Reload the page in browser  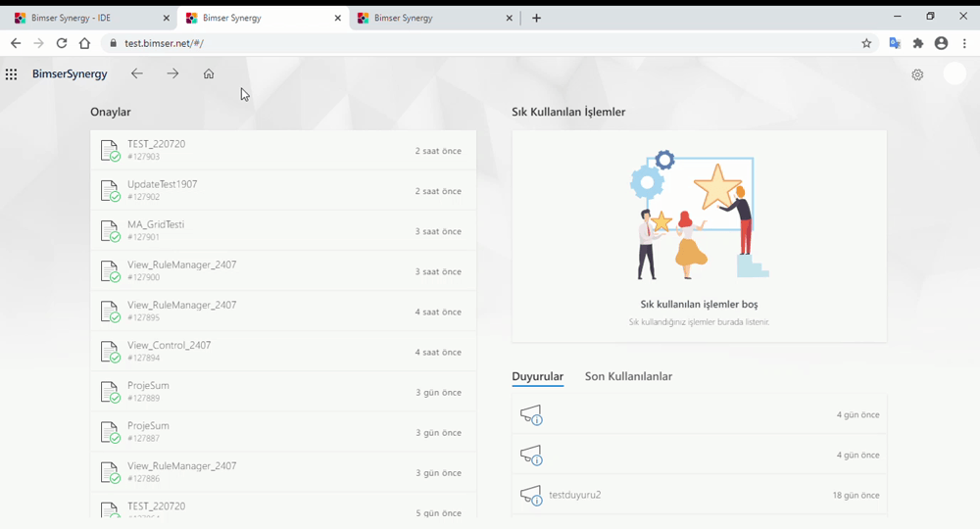click(x=62, y=43)
